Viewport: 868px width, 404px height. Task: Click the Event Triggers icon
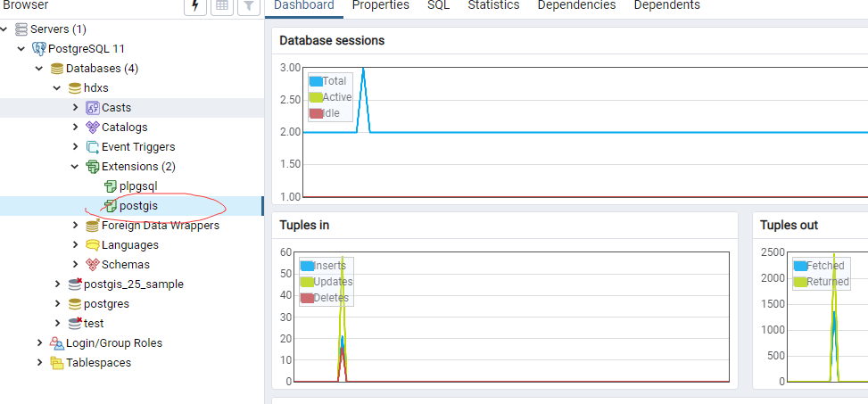coord(93,147)
